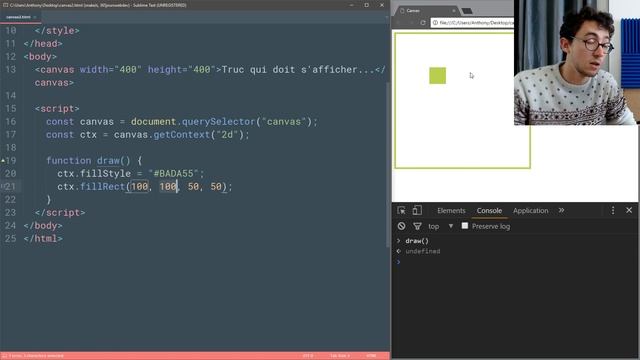Close the canvas2.html tab in Sublime Text
The width and height of the screenshot is (640, 360).
(x=35, y=17)
